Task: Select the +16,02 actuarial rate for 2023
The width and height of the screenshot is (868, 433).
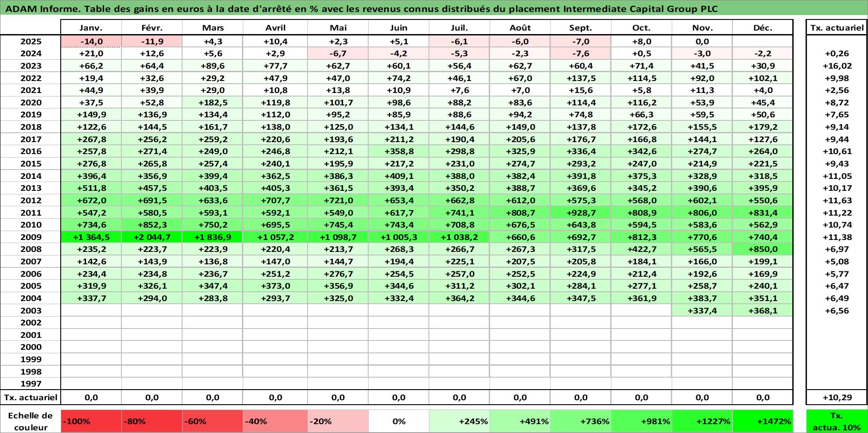Action: point(837,66)
